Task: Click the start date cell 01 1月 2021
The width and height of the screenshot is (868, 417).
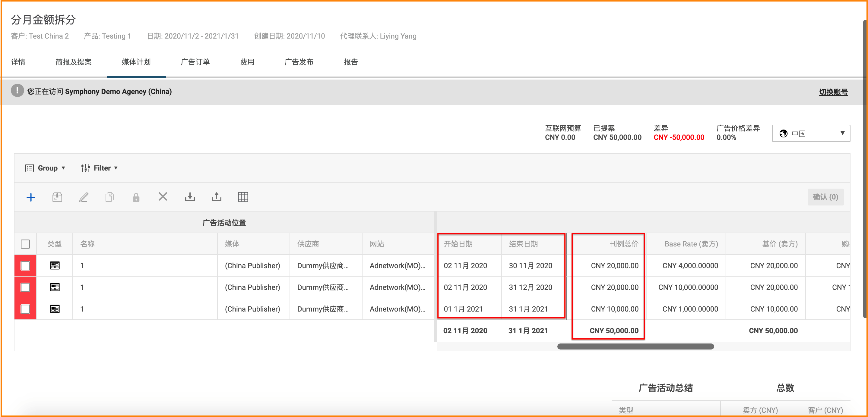Action: [469, 309]
